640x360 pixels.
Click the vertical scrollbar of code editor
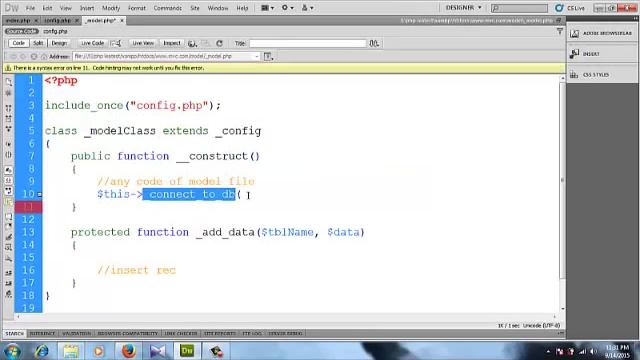click(x=562, y=180)
